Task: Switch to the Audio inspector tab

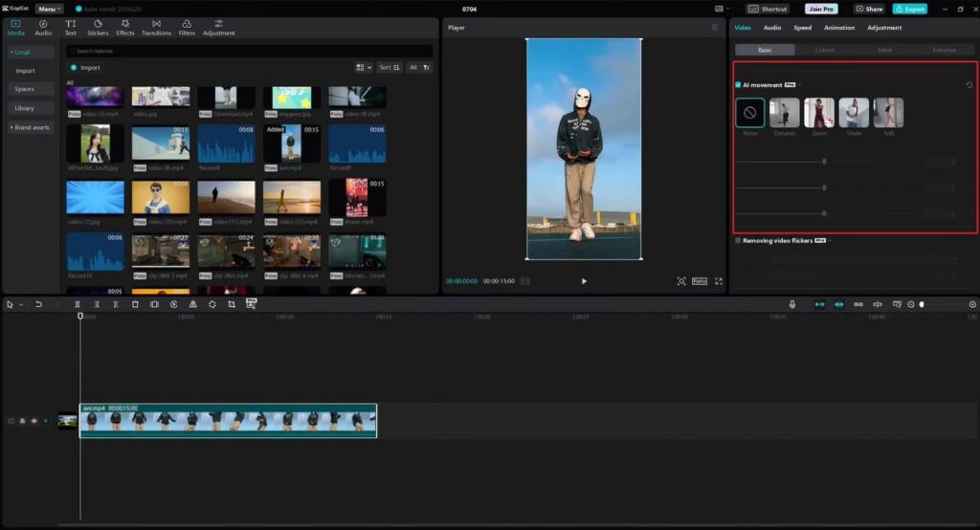Action: point(772,28)
